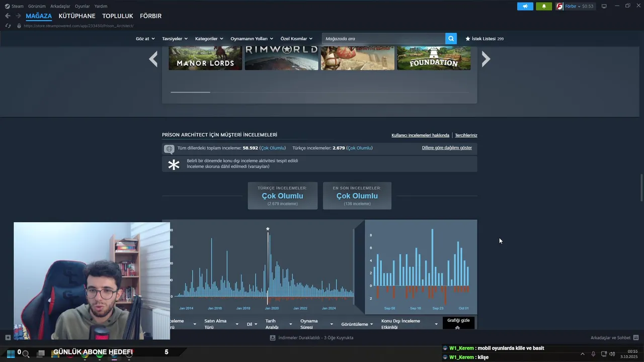Open the Oynama Süresi filter
644x362 pixels.
(317, 324)
